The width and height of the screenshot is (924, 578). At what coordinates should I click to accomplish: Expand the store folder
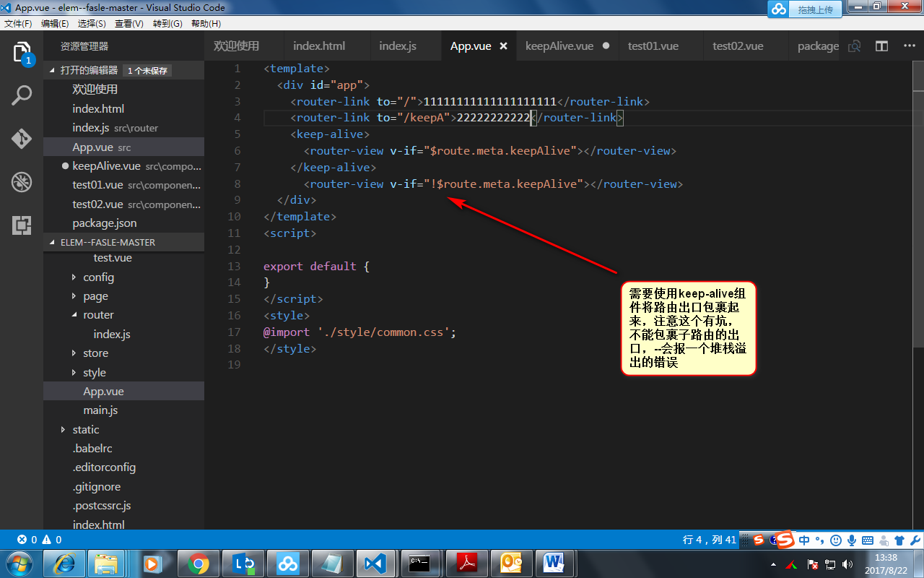click(74, 353)
